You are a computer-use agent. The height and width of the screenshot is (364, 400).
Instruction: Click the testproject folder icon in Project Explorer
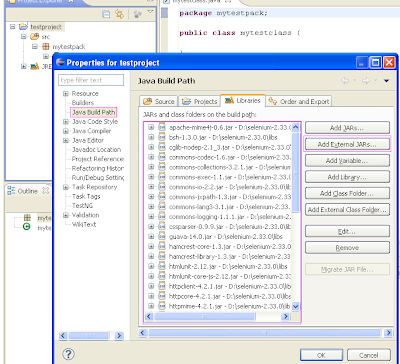[23, 26]
